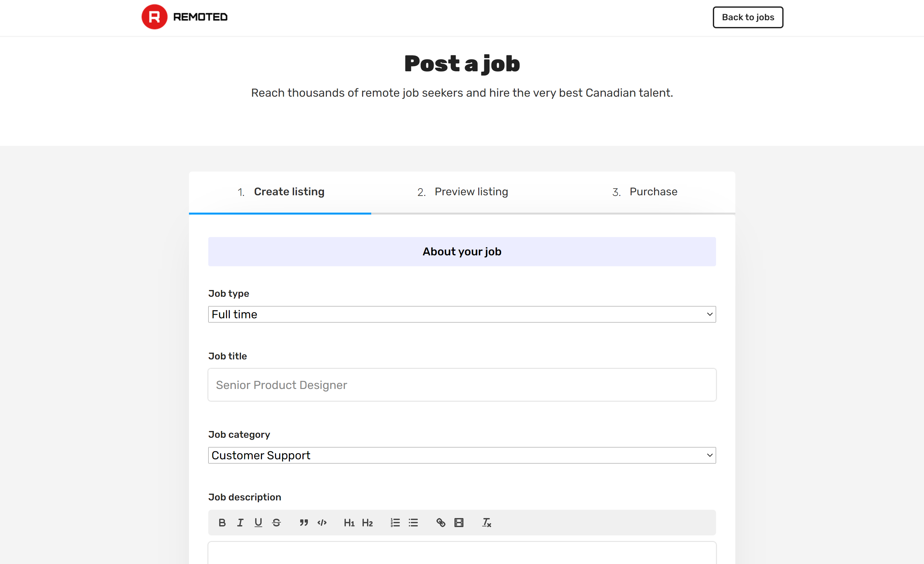Clear text formatting icon
924x564 pixels.
[x=486, y=522]
